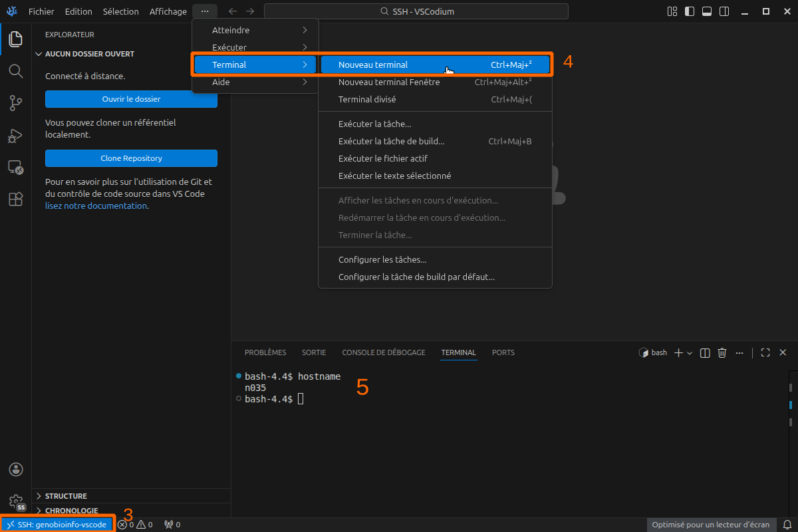Switch to the Terminal panel tab

point(459,352)
